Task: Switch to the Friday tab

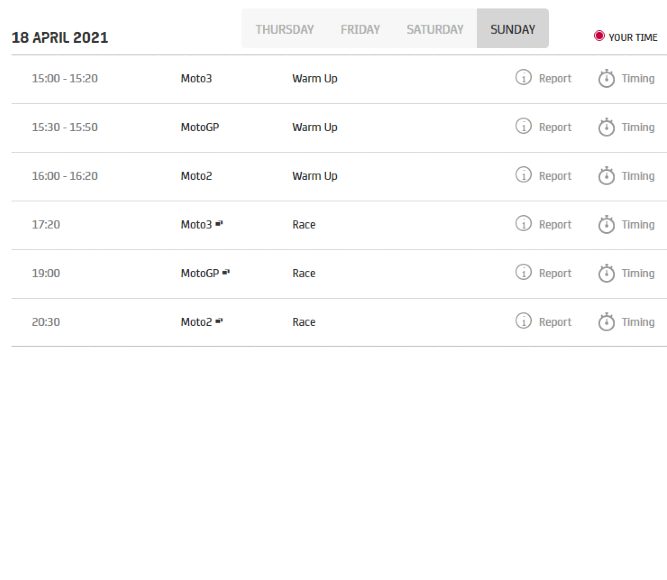Action: [360, 30]
